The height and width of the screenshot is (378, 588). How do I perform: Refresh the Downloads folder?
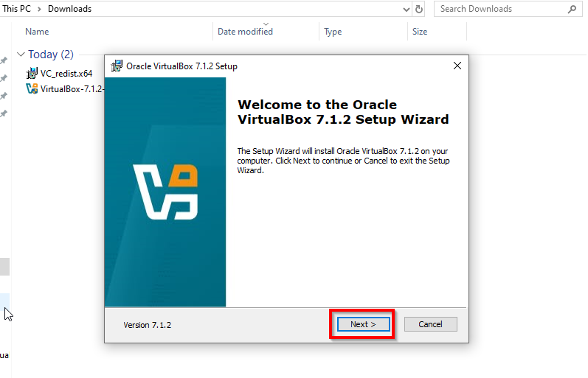tap(419, 9)
